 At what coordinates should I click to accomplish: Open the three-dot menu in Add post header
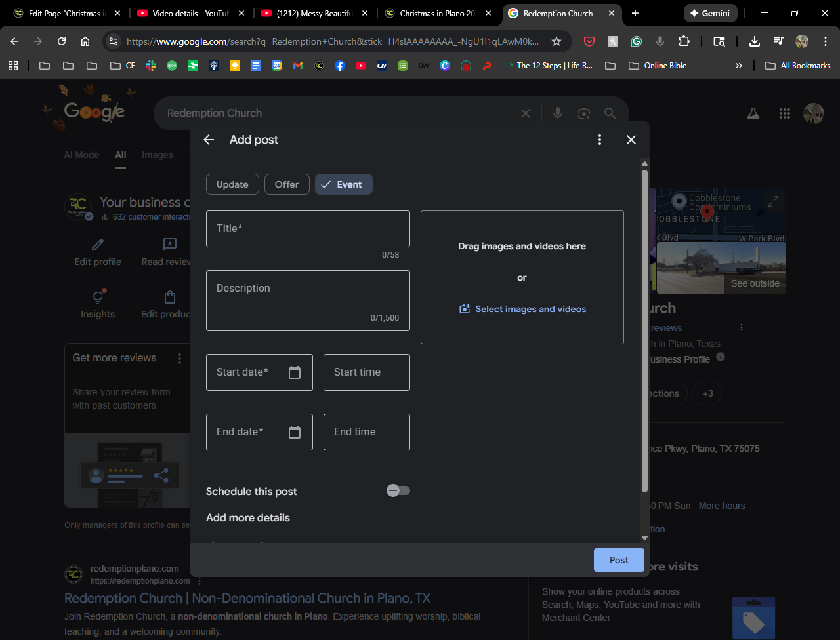click(x=599, y=140)
